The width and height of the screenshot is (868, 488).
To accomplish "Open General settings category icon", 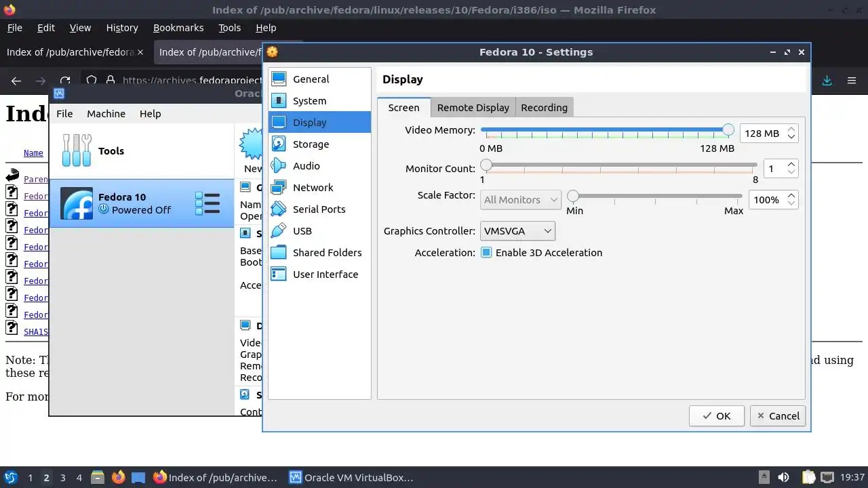I will click(279, 79).
